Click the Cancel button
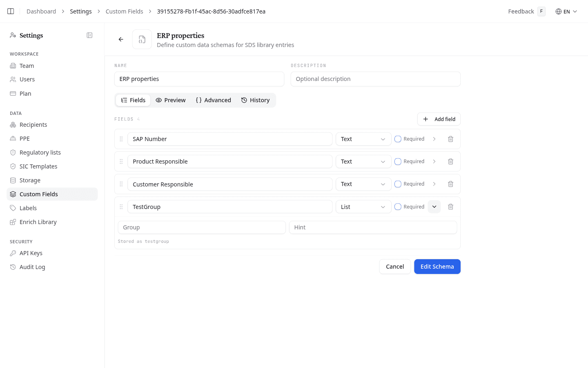The width and height of the screenshot is (588, 368). tap(395, 267)
